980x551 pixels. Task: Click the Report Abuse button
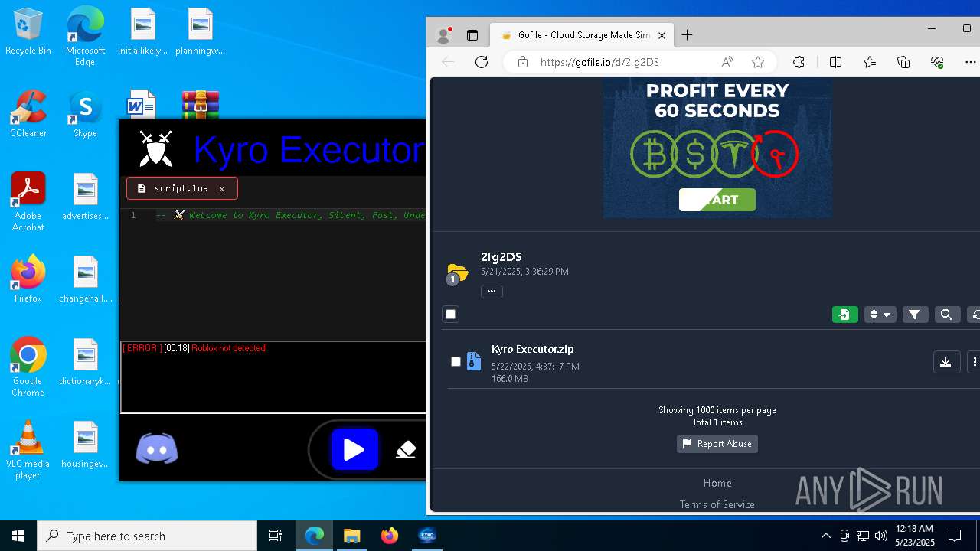[x=717, y=444]
